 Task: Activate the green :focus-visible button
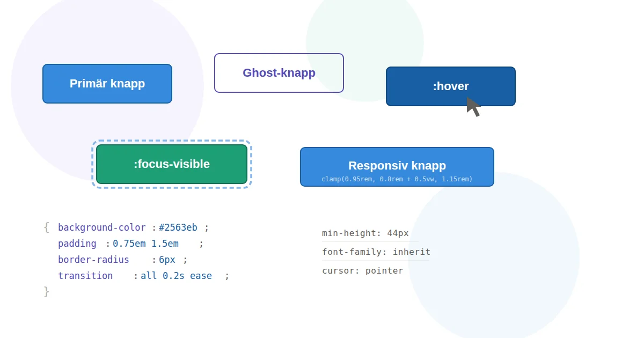tap(172, 164)
